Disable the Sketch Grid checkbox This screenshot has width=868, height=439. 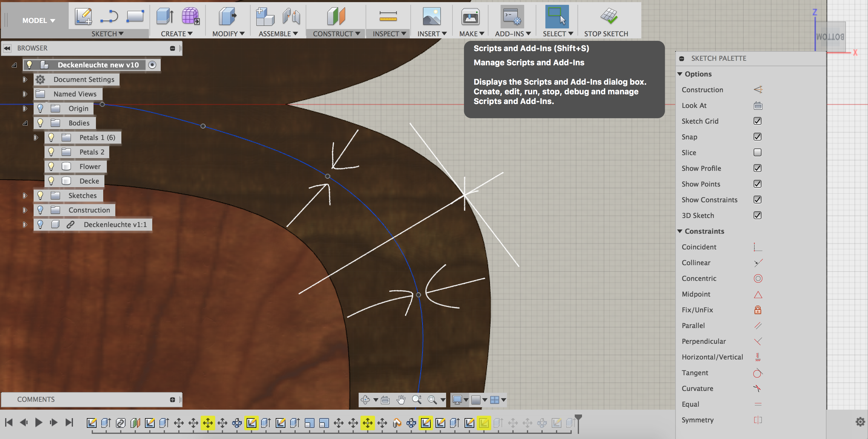(758, 121)
